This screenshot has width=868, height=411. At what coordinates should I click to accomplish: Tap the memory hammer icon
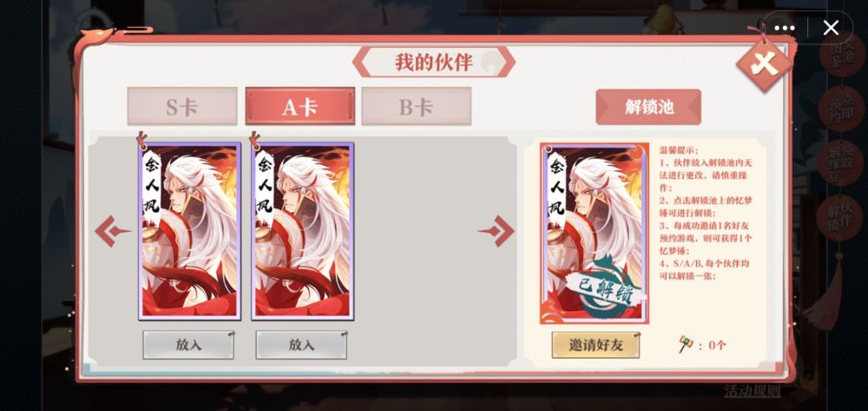(x=686, y=344)
